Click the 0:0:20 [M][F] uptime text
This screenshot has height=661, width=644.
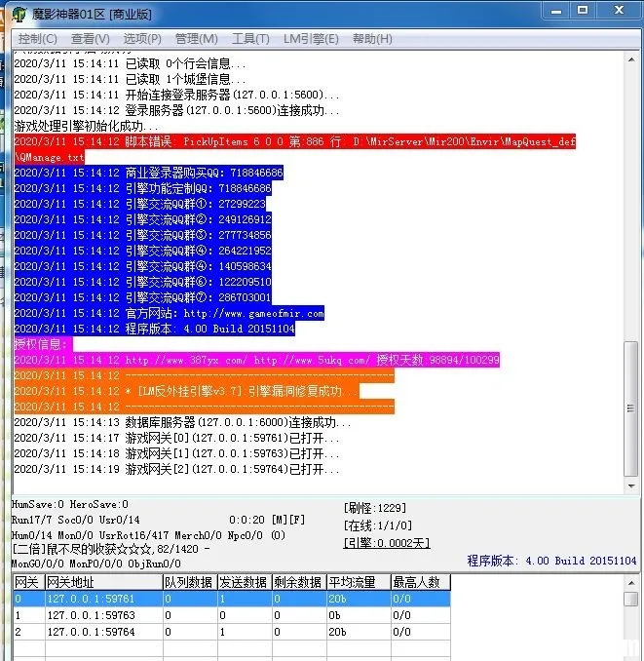pyautogui.click(x=267, y=520)
